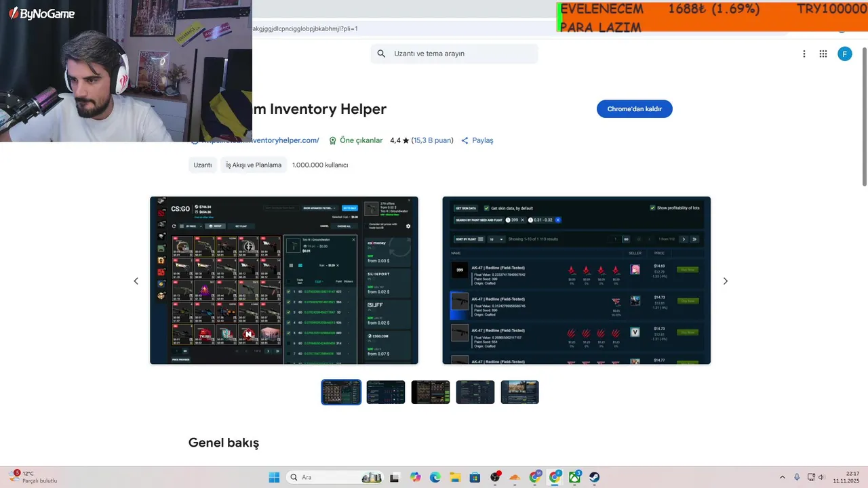Open the profile avatar labeled F
868x488 pixels.
tap(844, 54)
